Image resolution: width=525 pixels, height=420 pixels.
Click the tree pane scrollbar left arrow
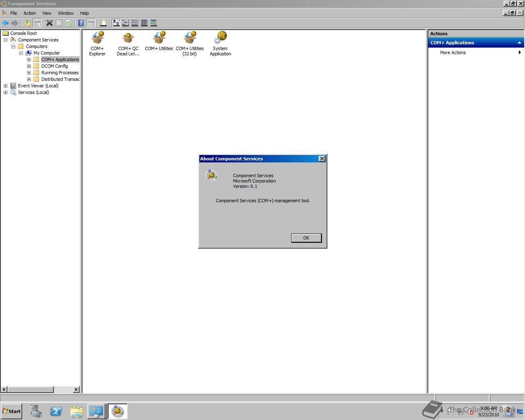[x=4, y=389]
